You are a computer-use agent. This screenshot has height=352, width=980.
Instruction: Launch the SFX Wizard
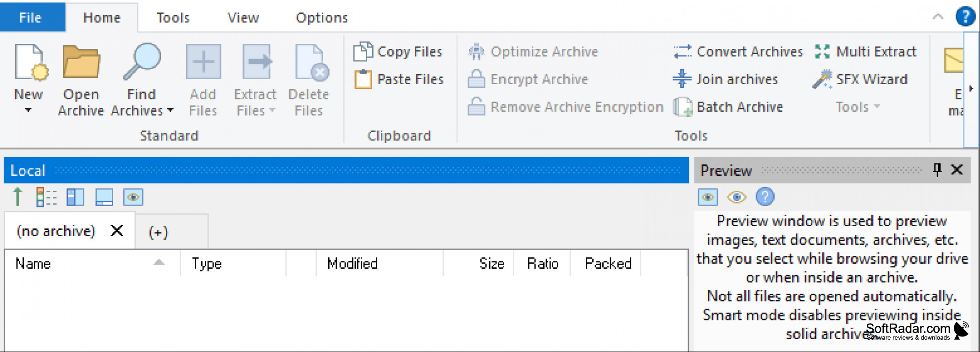click(x=860, y=79)
